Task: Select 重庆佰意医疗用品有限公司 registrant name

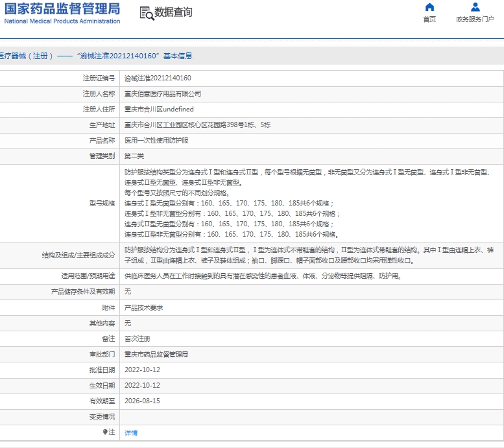Action: (163, 94)
